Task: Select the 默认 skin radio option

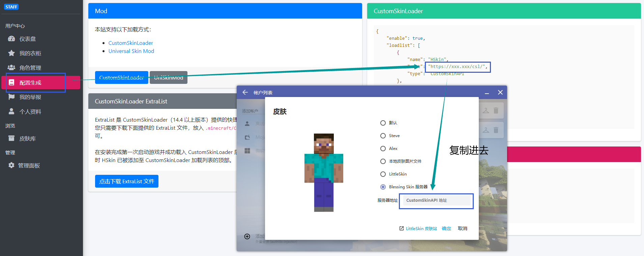Action: click(x=383, y=123)
